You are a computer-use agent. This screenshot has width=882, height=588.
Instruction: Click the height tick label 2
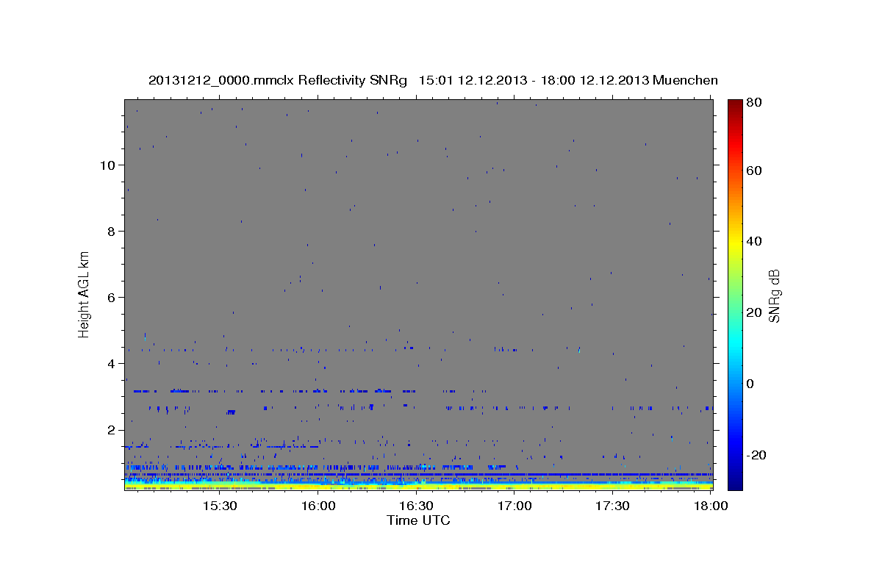pyautogui.click(x=110, y=429)
